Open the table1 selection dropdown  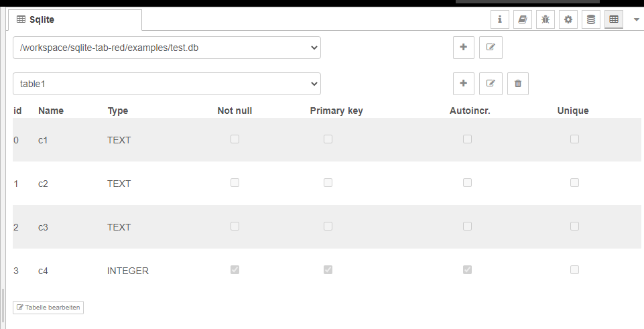[167, 84]
